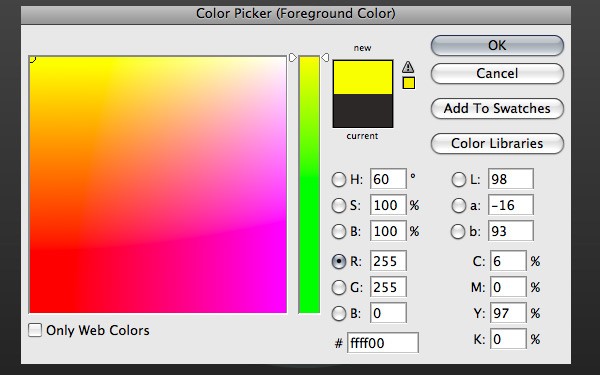Viewport: 600px width, 375px height.
Task: Click the Lab b field showing 93
Action: click(x=511, y=231)
